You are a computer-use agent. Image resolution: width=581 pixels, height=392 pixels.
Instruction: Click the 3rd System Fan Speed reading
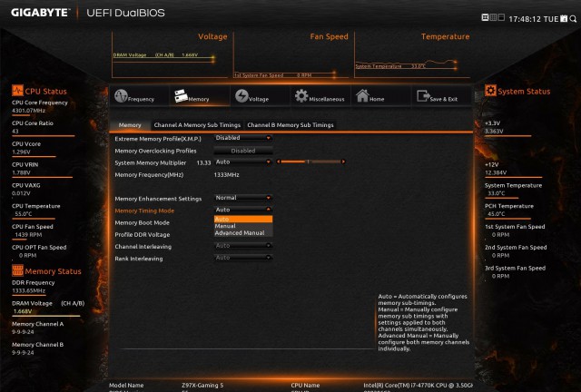point(515,272)
